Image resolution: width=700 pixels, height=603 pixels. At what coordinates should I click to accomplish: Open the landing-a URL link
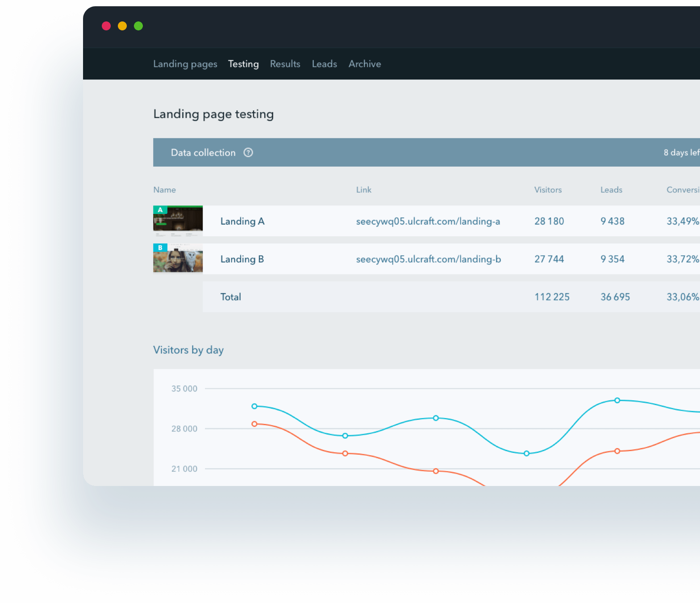[x=428, y=222]
